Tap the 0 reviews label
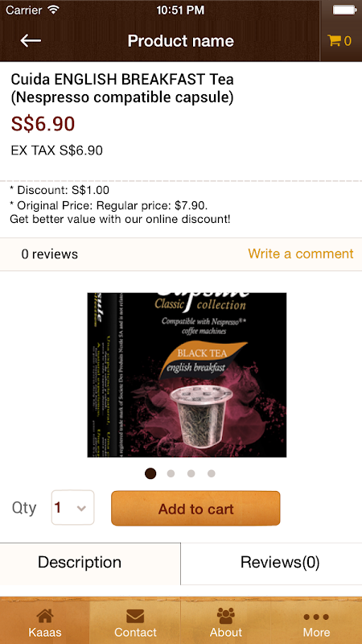Screen dimensions: 362x644 pyautogui.click(x=50, y=254)
